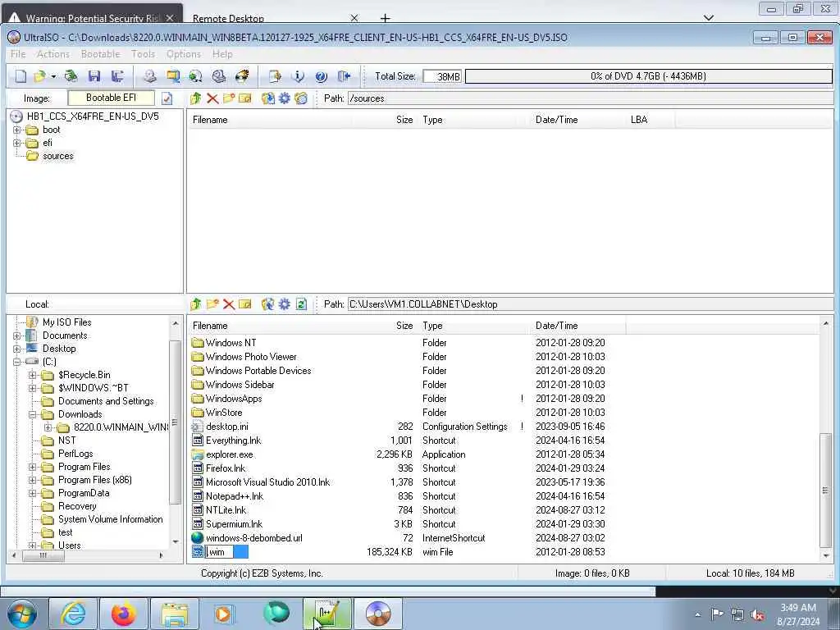Open the Options menu
The width and height of the screenshot is (840, 630).
coord(183,54)
